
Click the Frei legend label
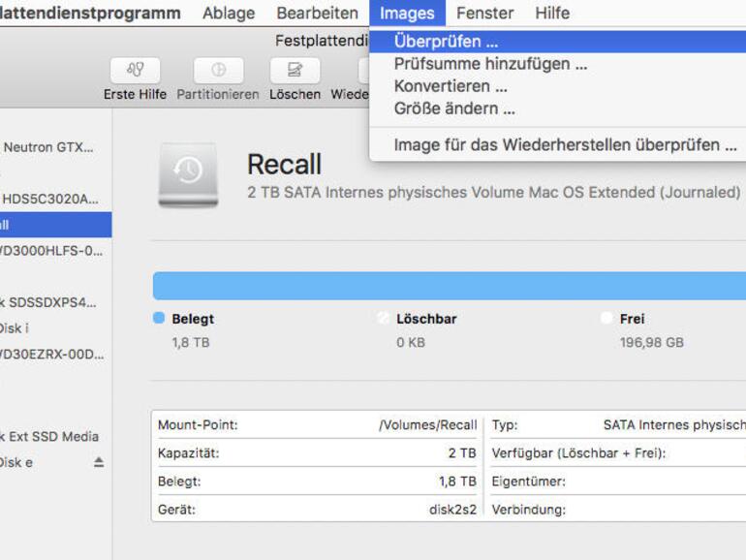[x=633, y=319]
